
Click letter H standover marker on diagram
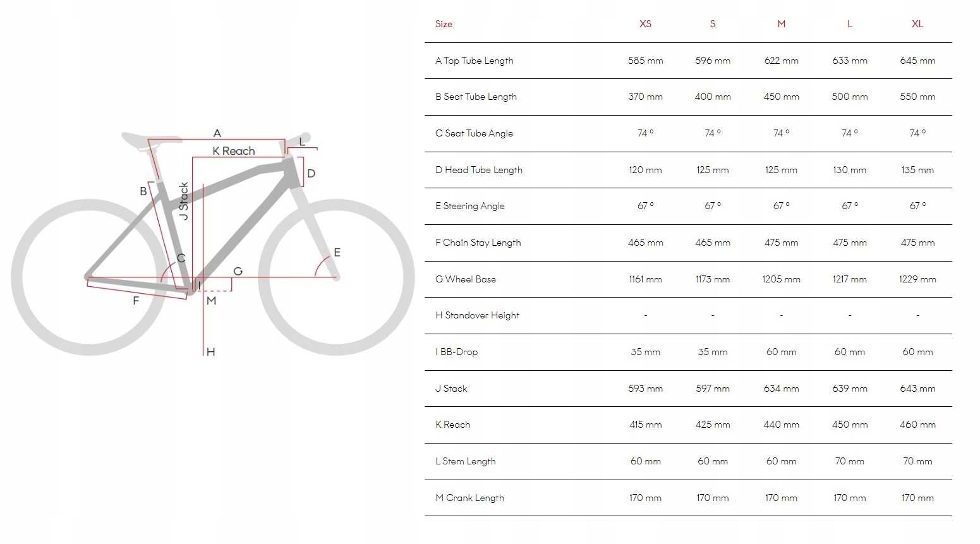click(x=211, y=352)
